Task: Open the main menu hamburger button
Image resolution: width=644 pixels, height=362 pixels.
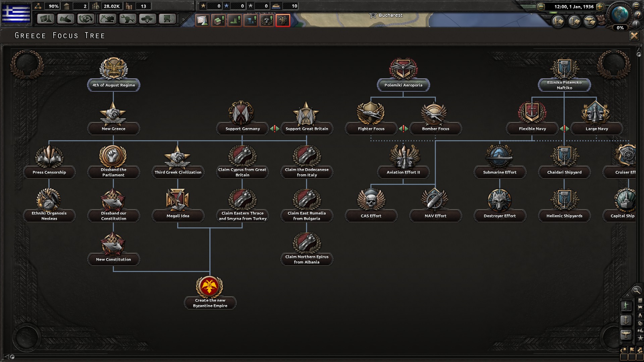Action: [x=636, y=6]
